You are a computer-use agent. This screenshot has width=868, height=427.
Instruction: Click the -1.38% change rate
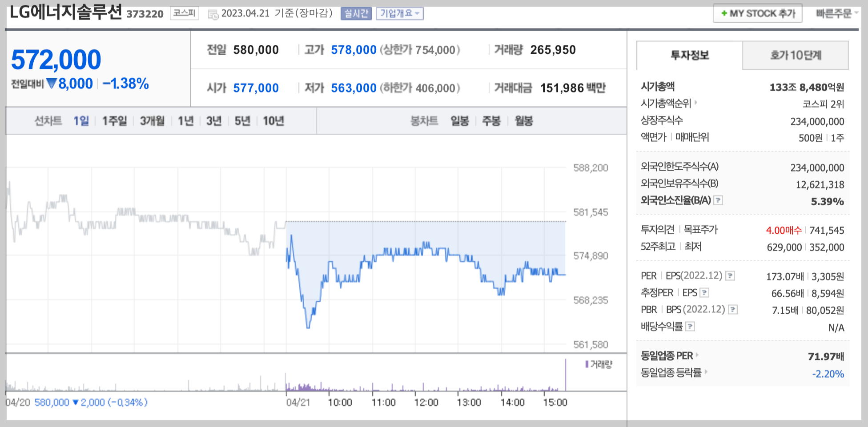point(125,84)
